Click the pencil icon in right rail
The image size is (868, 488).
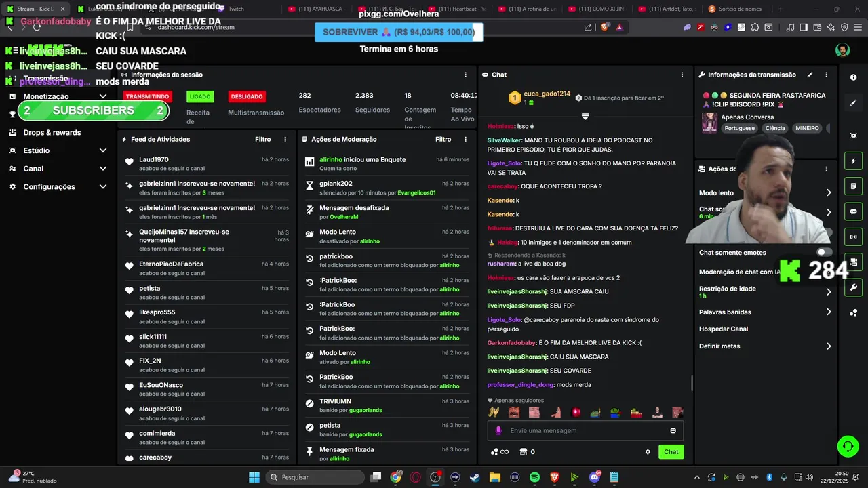(853, 103)
